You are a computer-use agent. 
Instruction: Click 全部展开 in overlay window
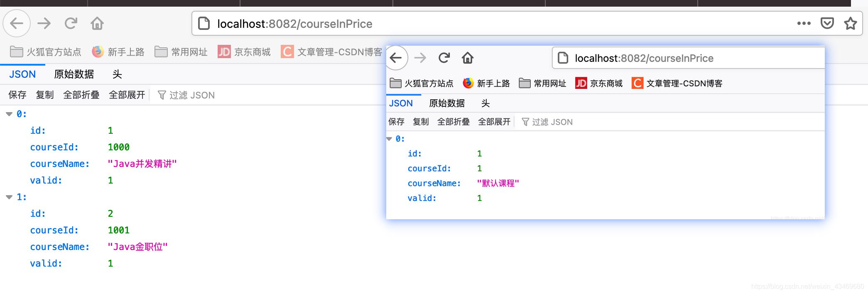click(x=494, y=122)
